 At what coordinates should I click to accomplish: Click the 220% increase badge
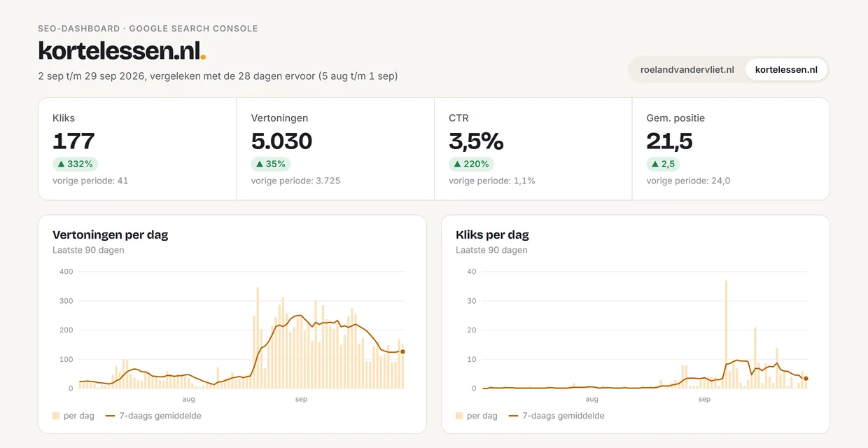click(472, 164)
